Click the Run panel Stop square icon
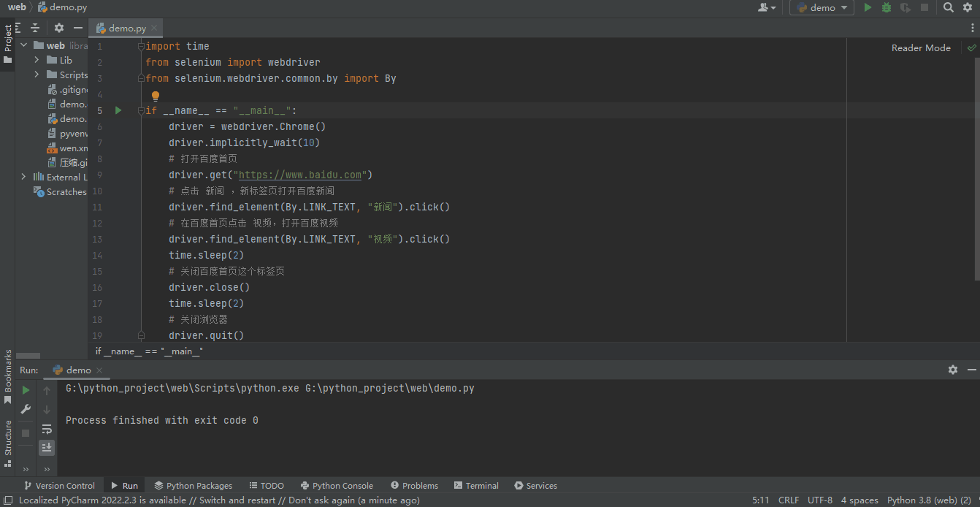 (x=26, y=432)
